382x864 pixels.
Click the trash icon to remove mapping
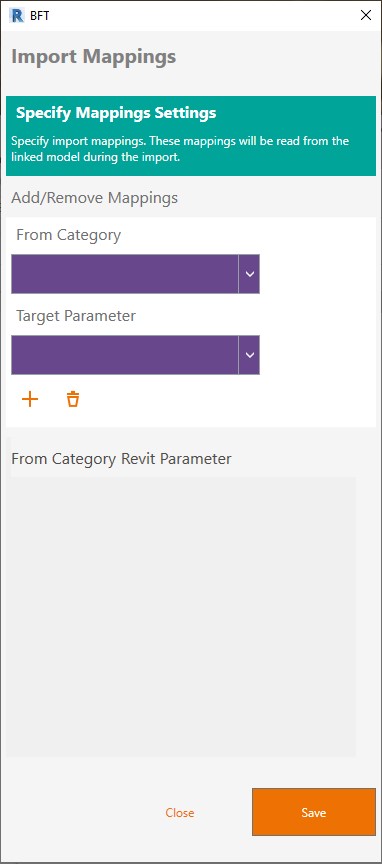73,399
